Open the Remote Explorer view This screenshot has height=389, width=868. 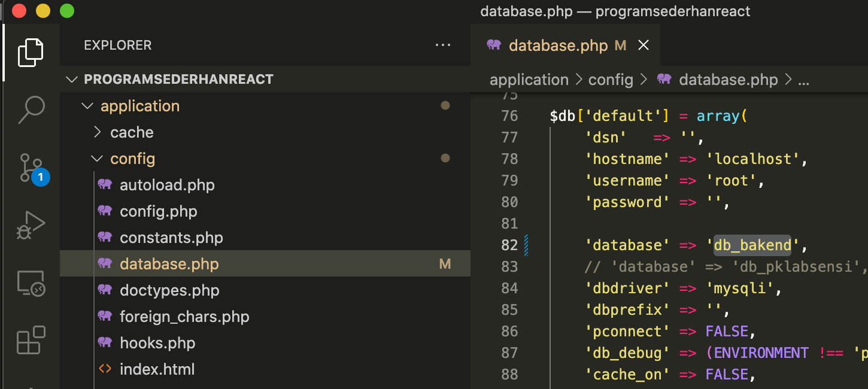(x=31, y=282)
